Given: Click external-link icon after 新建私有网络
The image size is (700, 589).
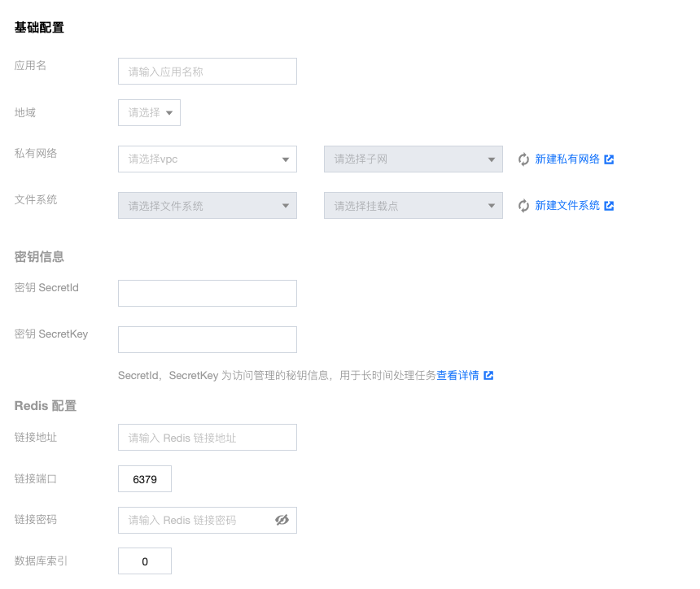Looking at the screenshot, I should tap(609, 159).
